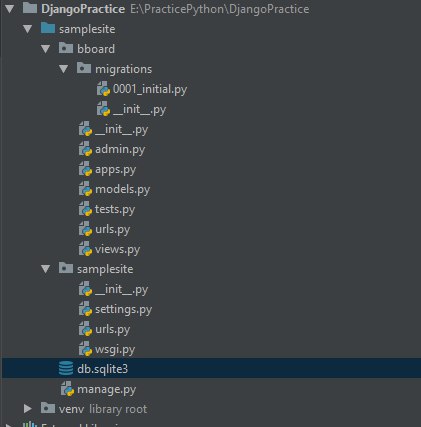Open settings.py in the project tree
421x427 pixels.
[124, 309]
